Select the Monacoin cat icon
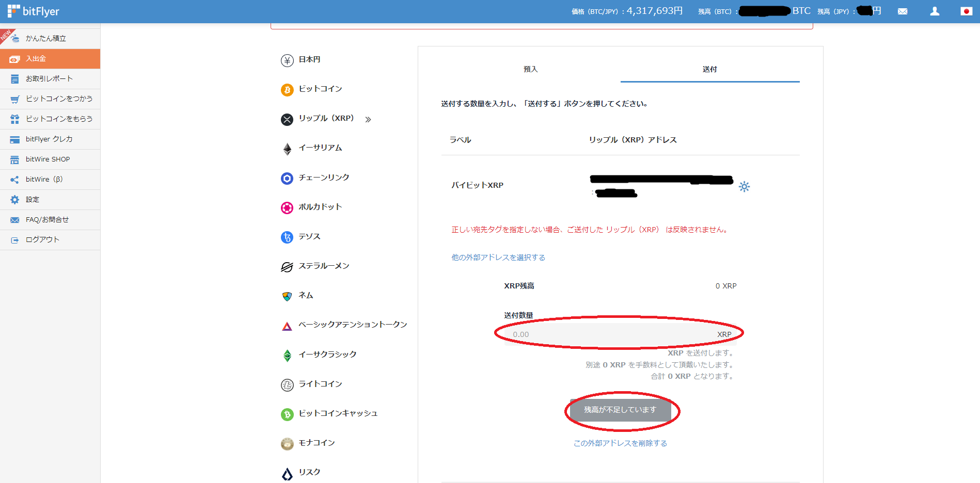Screen dimensions: 980x483 click(x=287, y=443)
